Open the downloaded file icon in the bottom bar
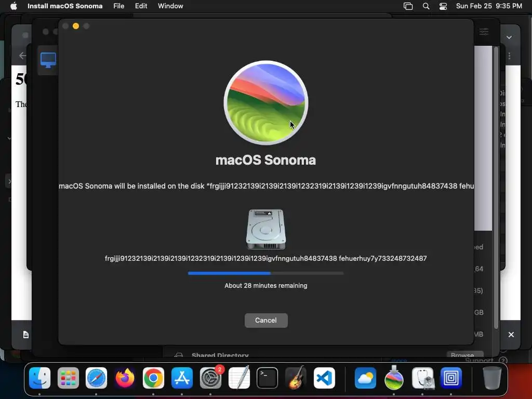The width and height of the screenshot is (532, 399). tap(26, 335)
